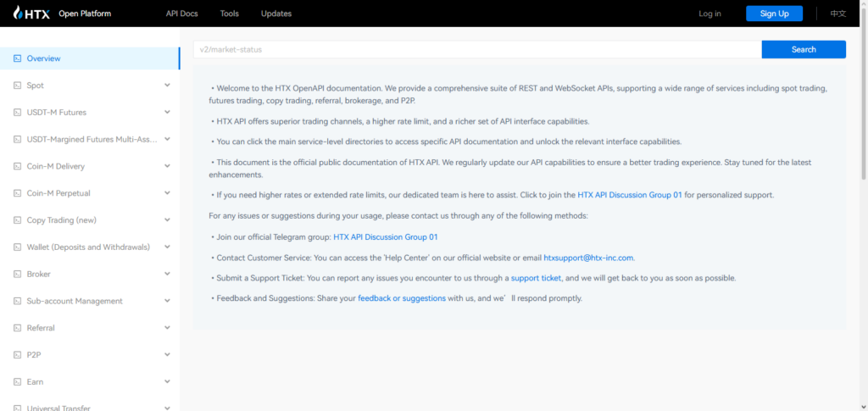The image size is (868, 411).
Task: Open the API Docs menu
Action: (181, 14)
